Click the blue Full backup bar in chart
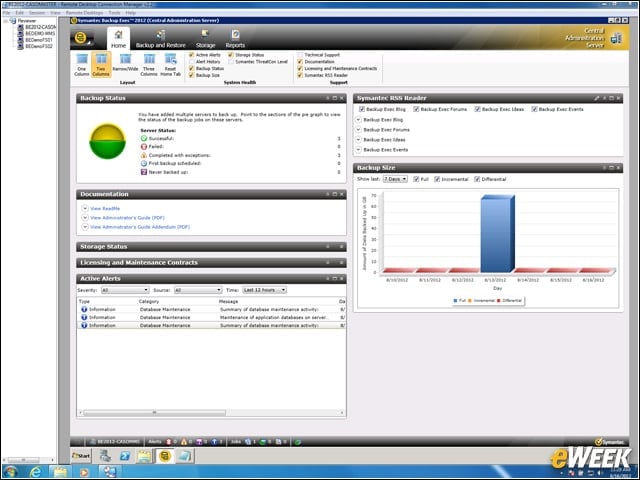 497,234
